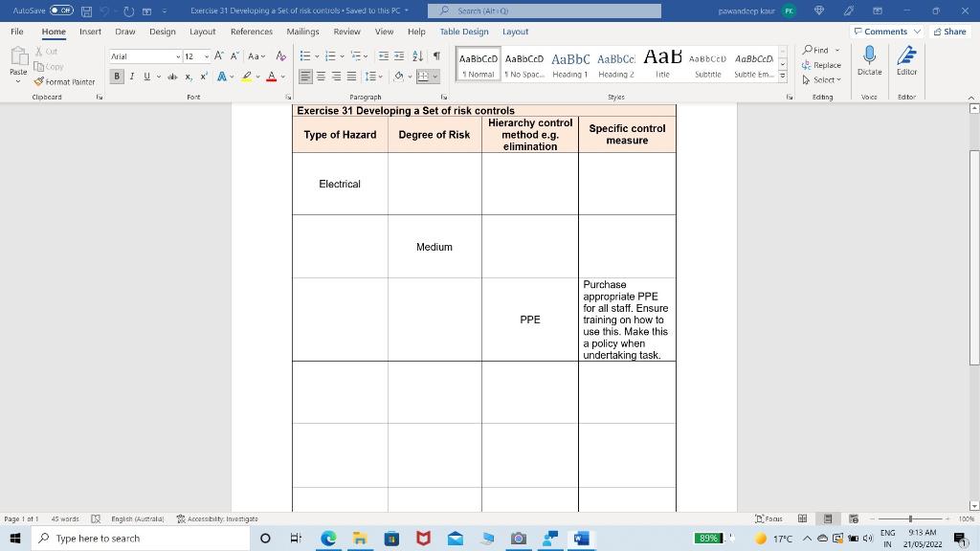Apply underline to selected text
980x551 pixels.
(x=145, y=77)
